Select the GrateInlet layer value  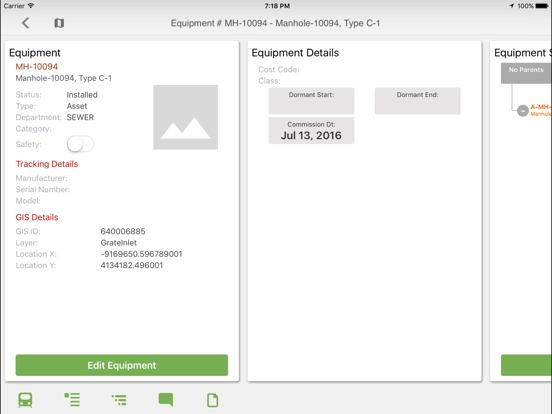(119, 243)
